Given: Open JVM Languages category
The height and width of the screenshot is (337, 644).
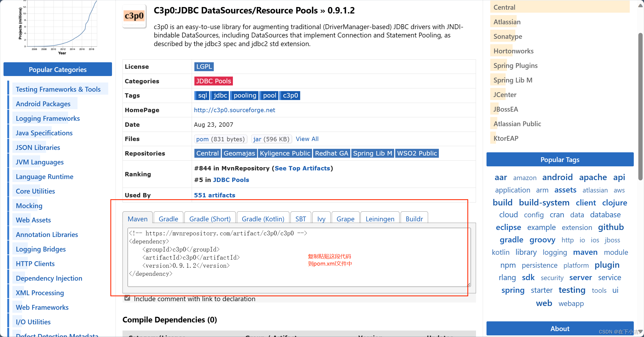Looking at the screenshot, I should [x=40, y=162].
